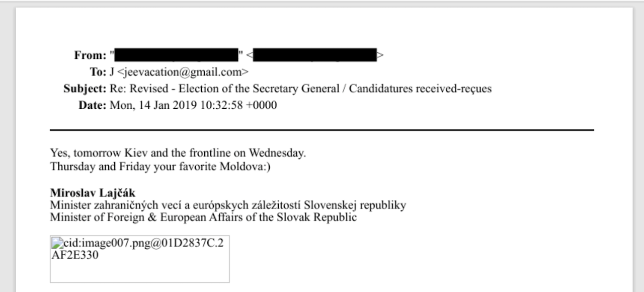This screenshot has height=292, width=644.
Task: Click the bold "From:" header label
Action: [x=91, y=55]
